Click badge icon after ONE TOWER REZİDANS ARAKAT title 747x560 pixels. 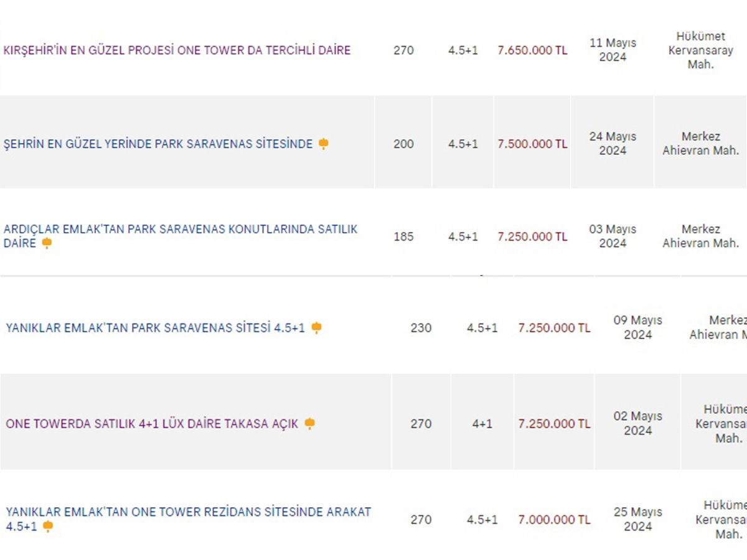(x=48, y=526)
